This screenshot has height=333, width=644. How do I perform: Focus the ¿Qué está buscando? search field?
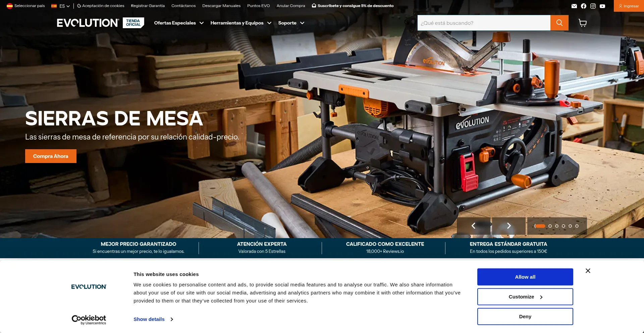(x=484, y=23)
